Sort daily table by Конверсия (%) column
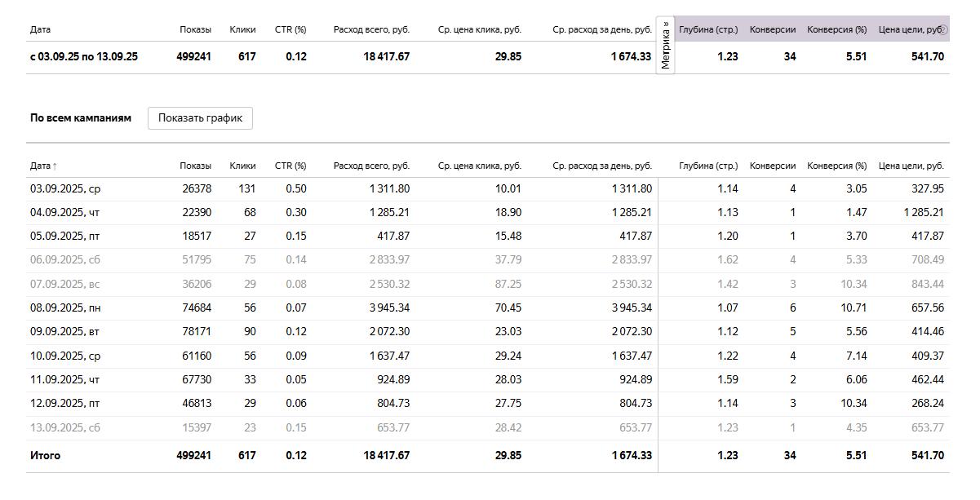This screenshot has width=980, height=500. pos(836,166)
